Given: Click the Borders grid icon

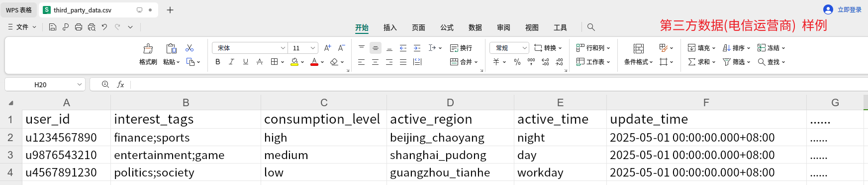Looking at the screenshot, I should pyautogui.click(x=275, y=62).
